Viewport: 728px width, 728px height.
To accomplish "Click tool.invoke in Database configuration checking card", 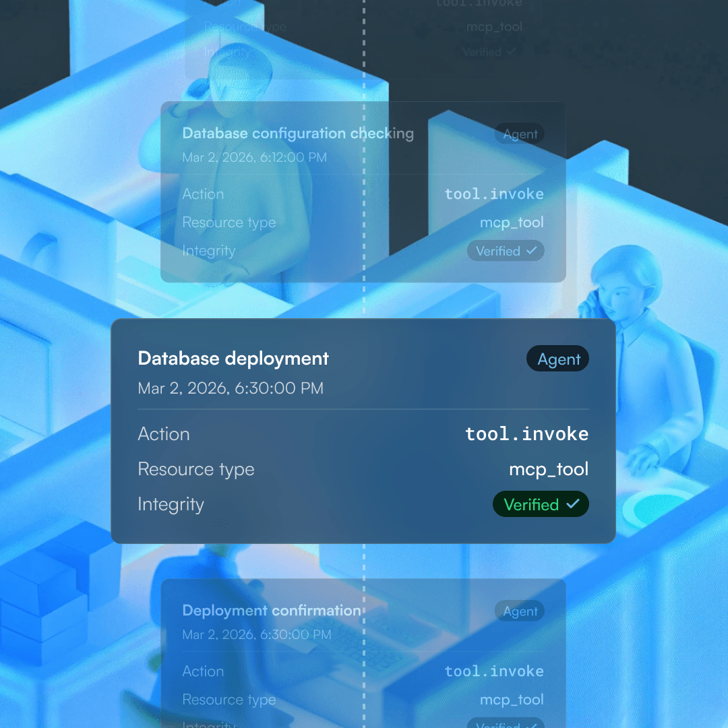I will point(494,193).
